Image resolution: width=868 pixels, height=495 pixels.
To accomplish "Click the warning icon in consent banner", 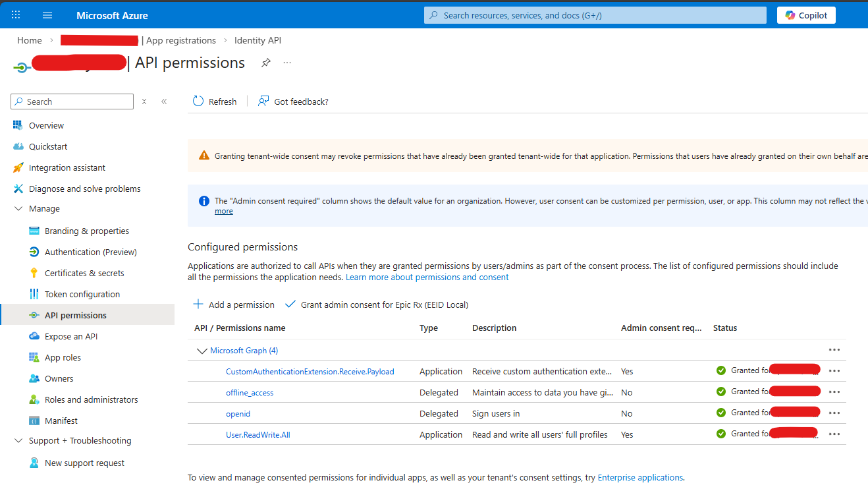I will pyautogui.click(x=204, y=156).
